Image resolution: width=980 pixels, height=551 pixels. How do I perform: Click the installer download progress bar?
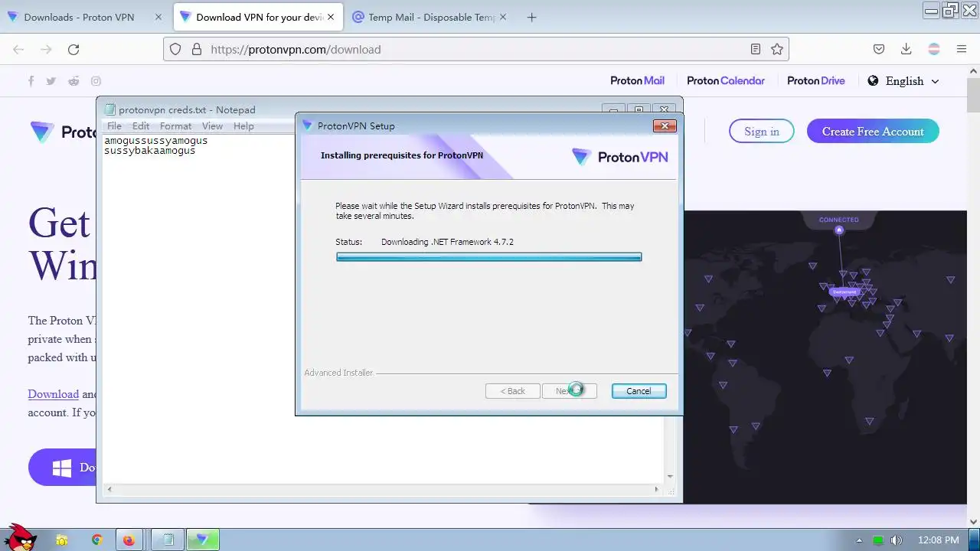pos(488,257)
